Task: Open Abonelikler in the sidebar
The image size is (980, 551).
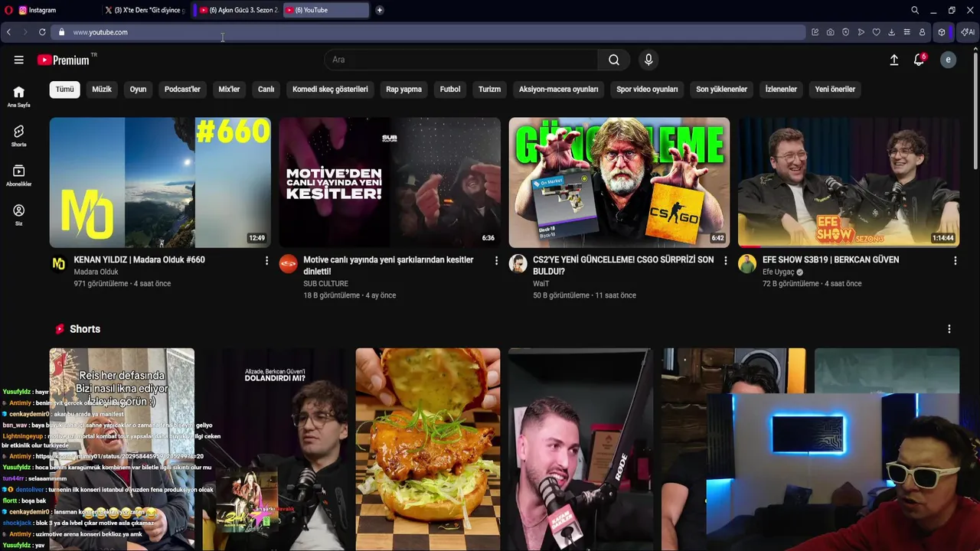Action: coord(18,176)
